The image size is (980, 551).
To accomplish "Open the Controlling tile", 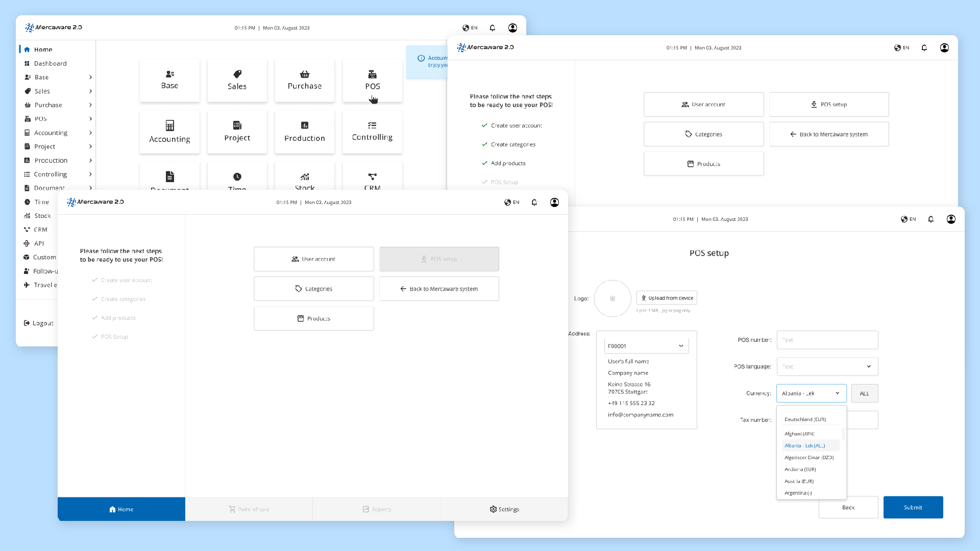I will click(372, 132).
